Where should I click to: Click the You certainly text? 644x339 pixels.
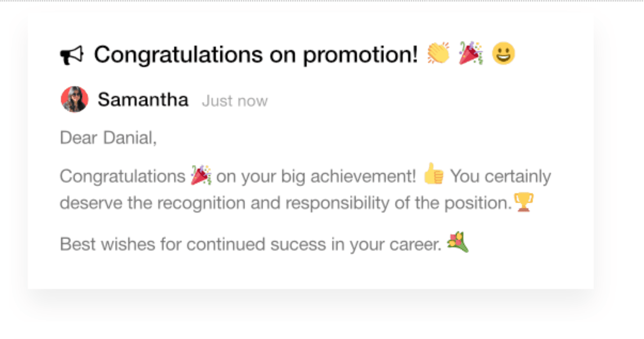tap(501, 177)
